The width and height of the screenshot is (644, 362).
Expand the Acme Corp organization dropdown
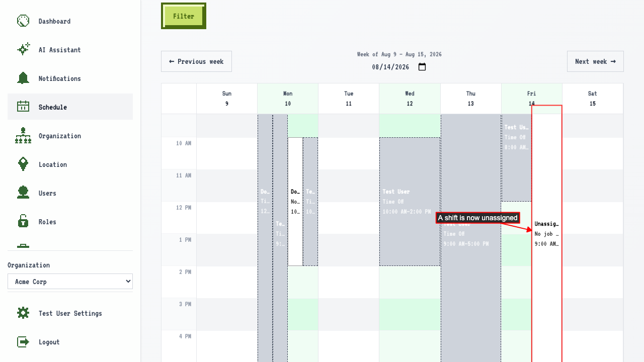70,282
